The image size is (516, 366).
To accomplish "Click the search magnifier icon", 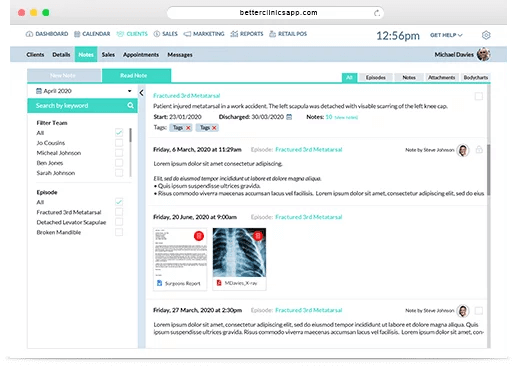I will click(x=130, y=106).
